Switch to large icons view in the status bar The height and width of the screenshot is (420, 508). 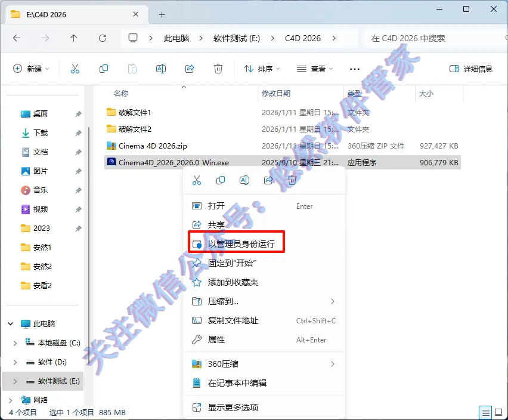coord(498,413)
